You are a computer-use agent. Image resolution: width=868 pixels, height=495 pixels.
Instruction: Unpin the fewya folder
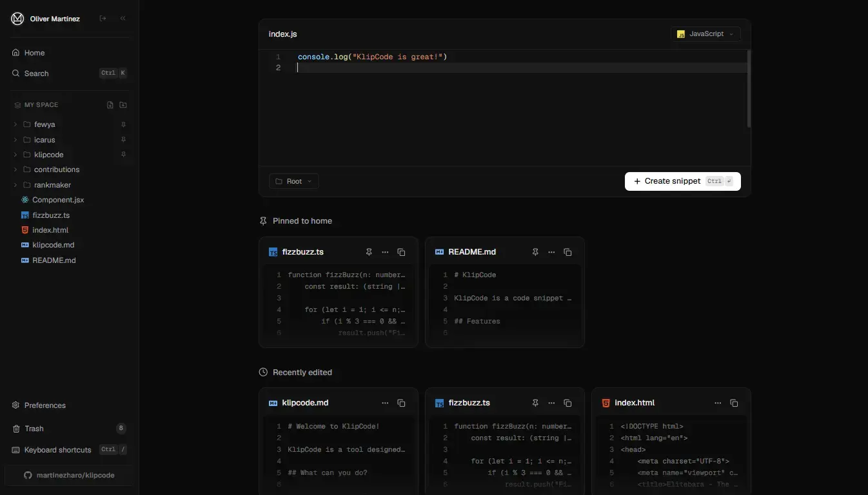123,124
